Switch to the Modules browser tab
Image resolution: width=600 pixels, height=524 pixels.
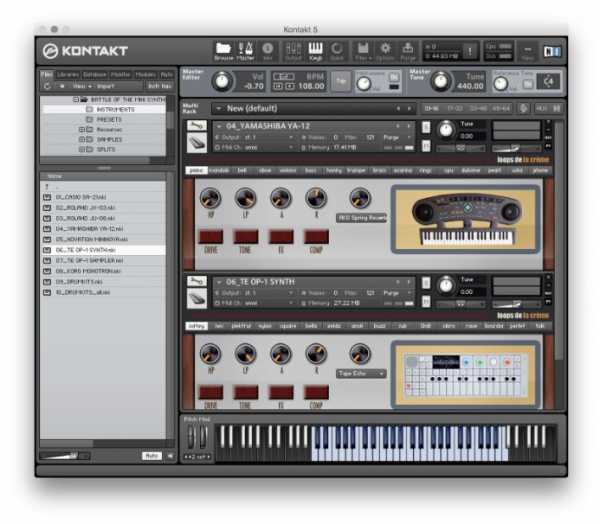click(146, 74)
